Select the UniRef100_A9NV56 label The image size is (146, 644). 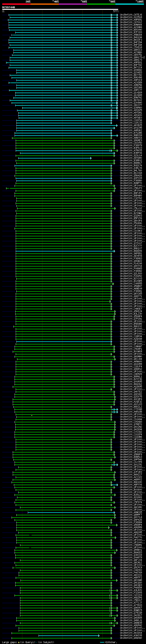pos(131,85)
